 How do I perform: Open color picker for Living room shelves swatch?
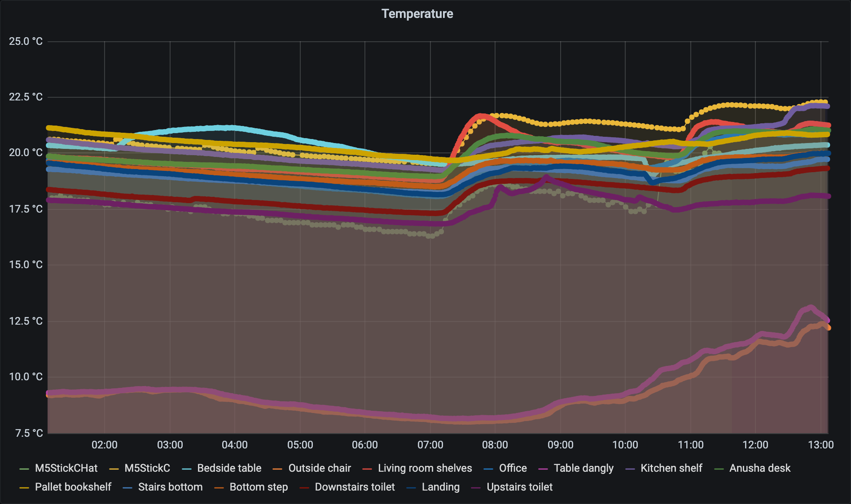(368, 469)
